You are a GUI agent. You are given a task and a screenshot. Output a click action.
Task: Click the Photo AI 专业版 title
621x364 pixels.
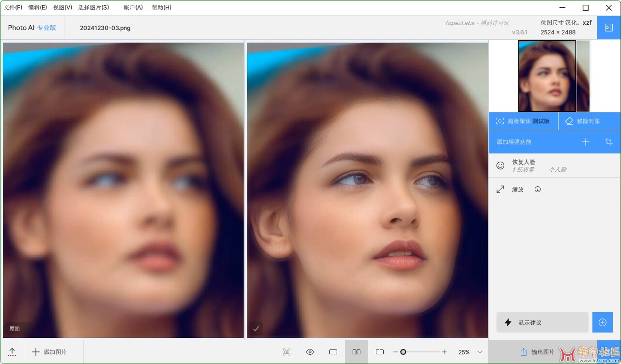pos(32,28)
